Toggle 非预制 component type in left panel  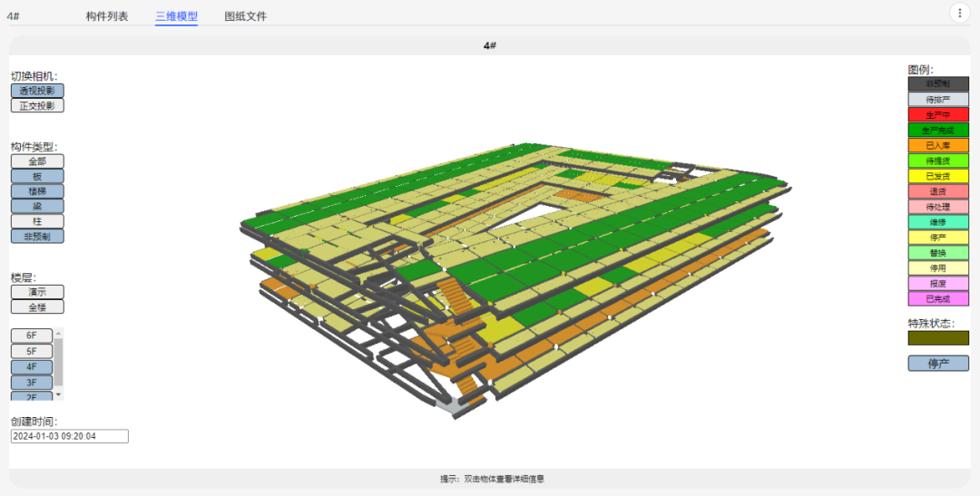point(37,236)
